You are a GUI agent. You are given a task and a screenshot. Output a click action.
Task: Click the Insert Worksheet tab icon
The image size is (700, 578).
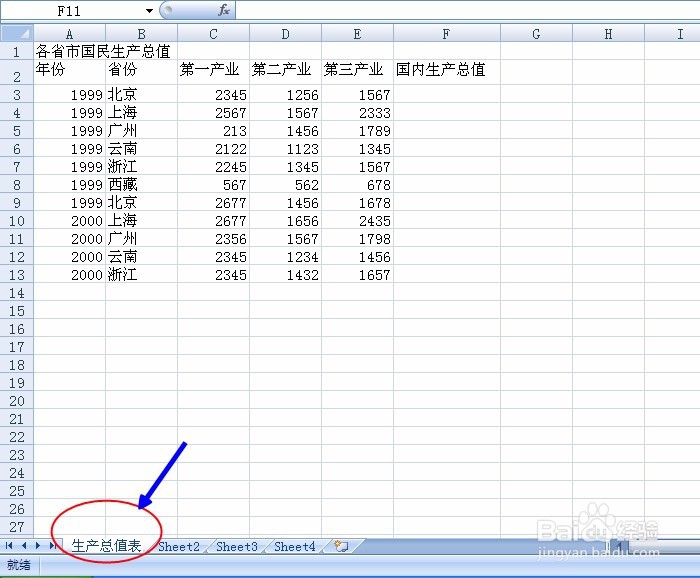click(341, 546)
